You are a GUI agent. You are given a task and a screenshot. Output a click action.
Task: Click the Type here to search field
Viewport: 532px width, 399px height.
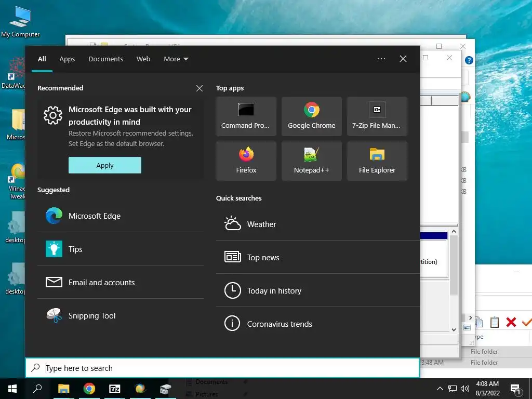pos(222,368)
